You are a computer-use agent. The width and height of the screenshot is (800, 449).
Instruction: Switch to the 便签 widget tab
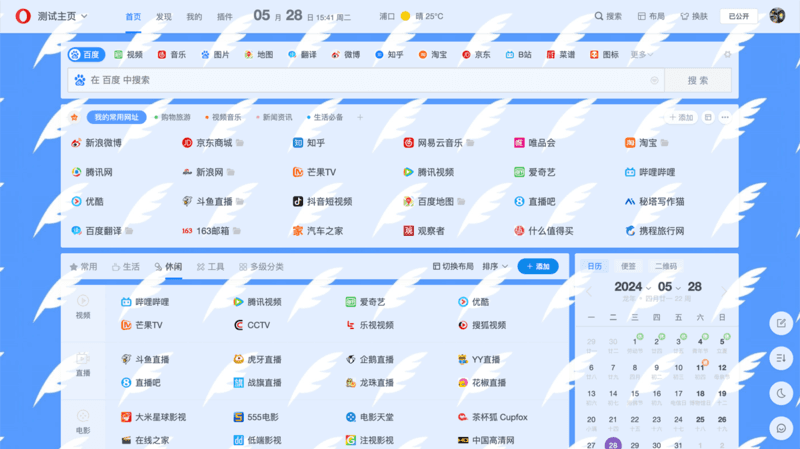[628, 266]
